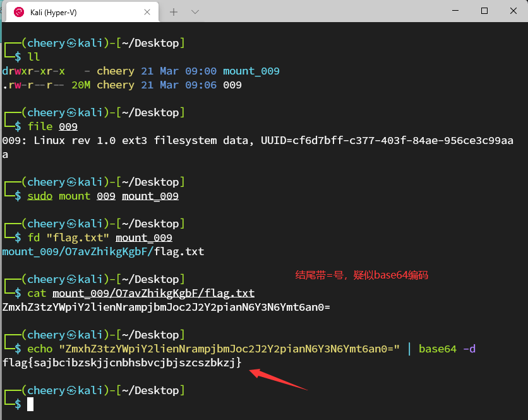The height and width of the screenshot is (420, 528).
Task: Open a new terminal tab with plus
Action: [174, 12]
